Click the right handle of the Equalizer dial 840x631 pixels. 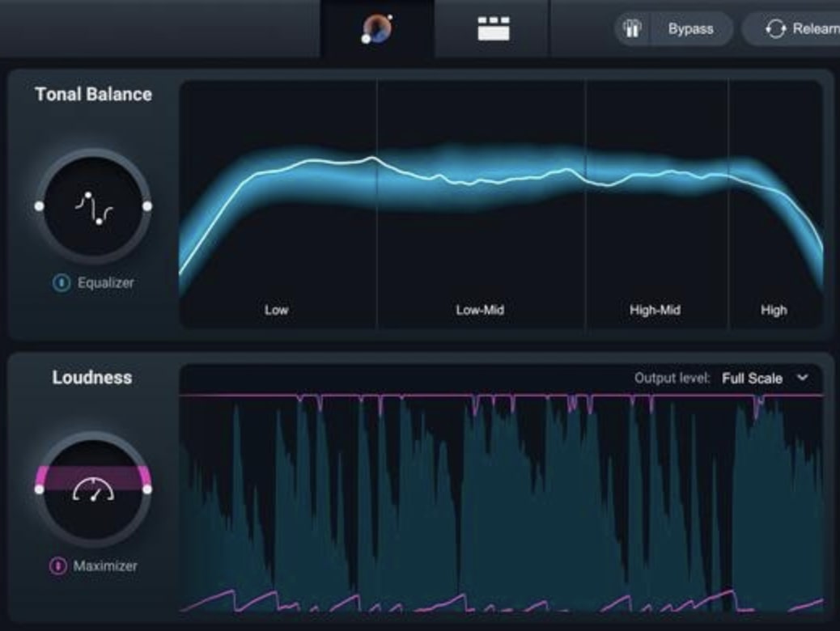[147, 206]
